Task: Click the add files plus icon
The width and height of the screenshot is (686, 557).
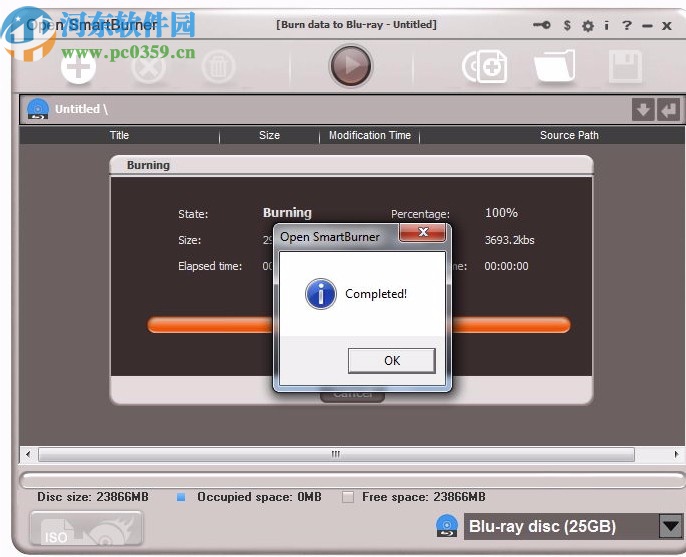Action: tap(78, 67)
